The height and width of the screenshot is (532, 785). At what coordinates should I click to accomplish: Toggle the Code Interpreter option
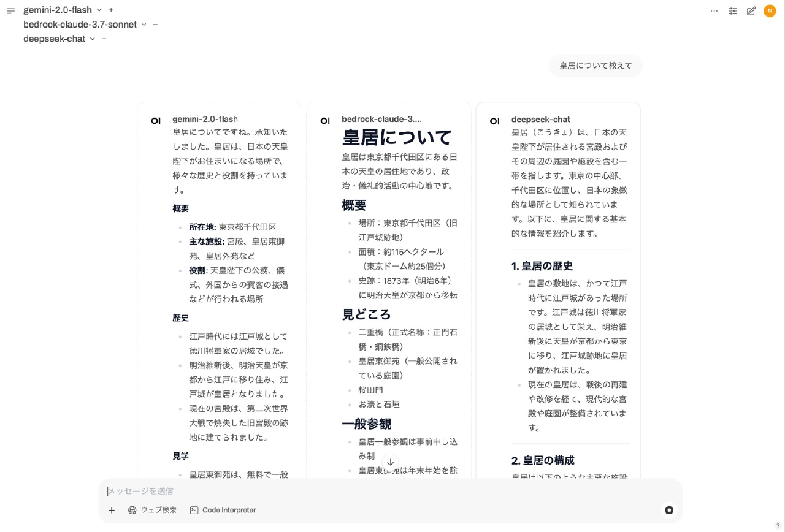pyautogui.click(x=223, y=510)
